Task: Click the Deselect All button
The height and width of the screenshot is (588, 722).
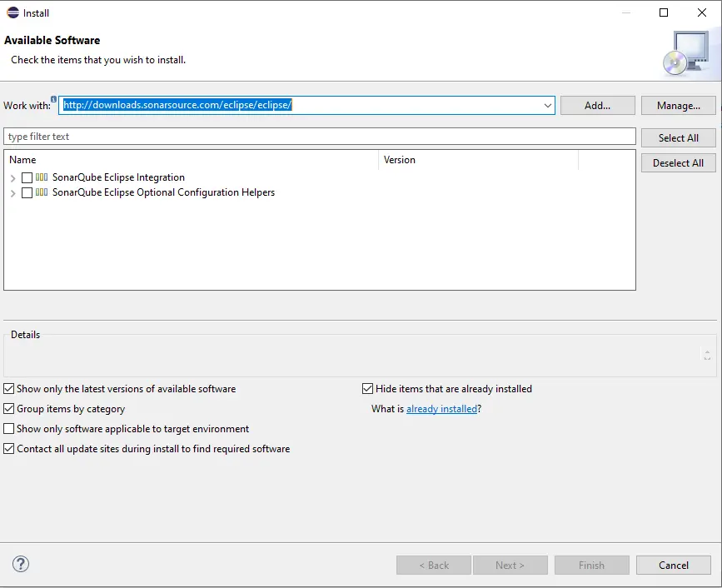Action: click(678, 162)
